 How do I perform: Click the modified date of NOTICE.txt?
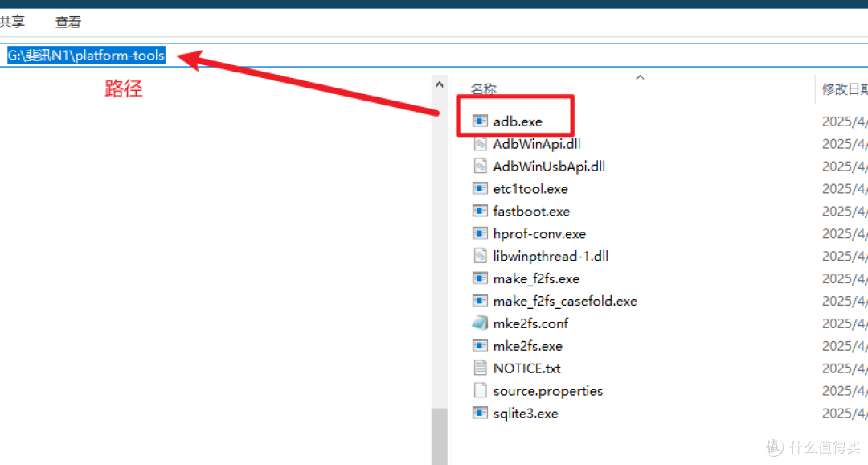pyautogui.click(x=845, y=368)
